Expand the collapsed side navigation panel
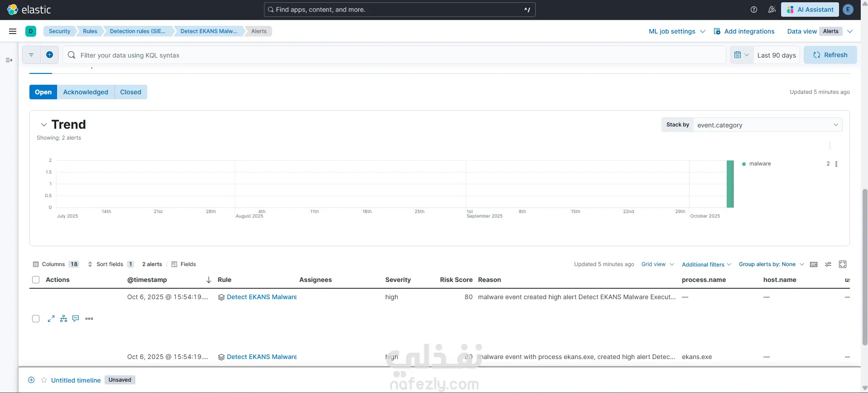868x393 pixels. coord(9,60)
